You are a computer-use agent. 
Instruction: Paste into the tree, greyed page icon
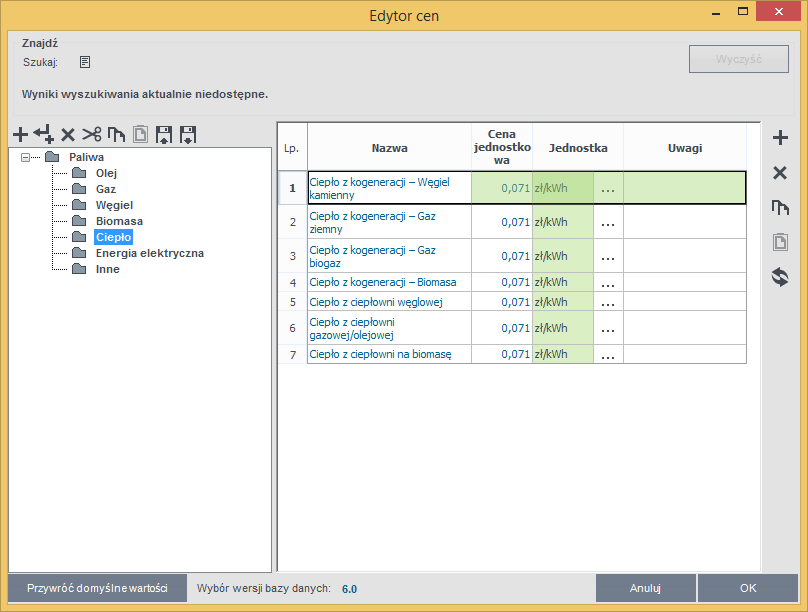point(140,134)
